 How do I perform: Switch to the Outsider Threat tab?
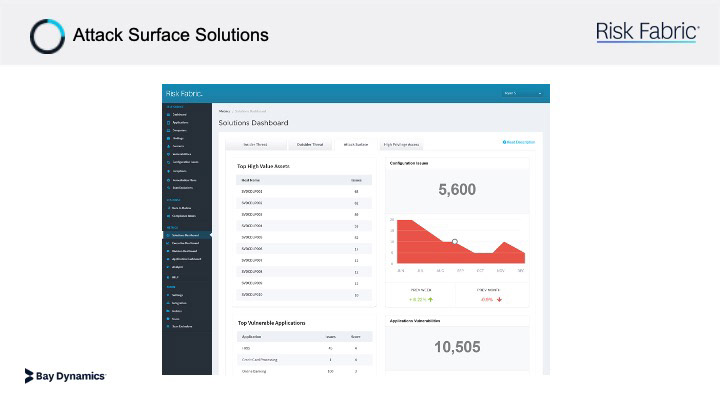(x=310, y=145)
